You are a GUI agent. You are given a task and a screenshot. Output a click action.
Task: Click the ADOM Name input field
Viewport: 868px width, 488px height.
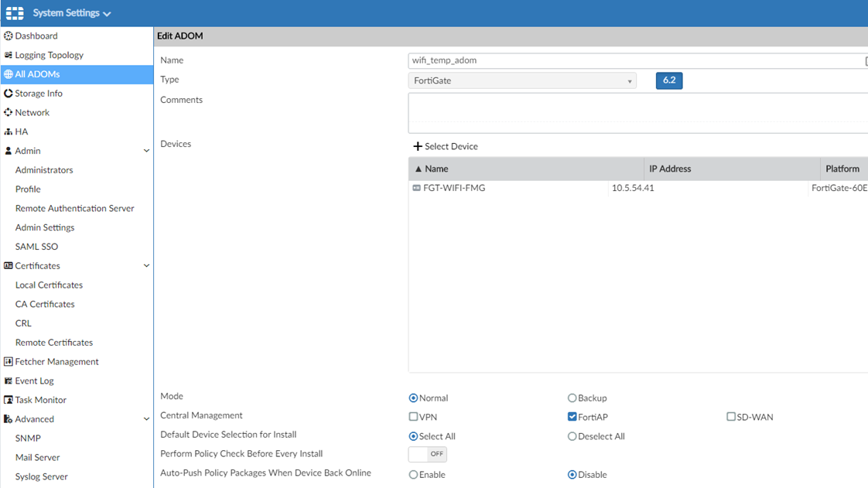click(x=634, y=60)
